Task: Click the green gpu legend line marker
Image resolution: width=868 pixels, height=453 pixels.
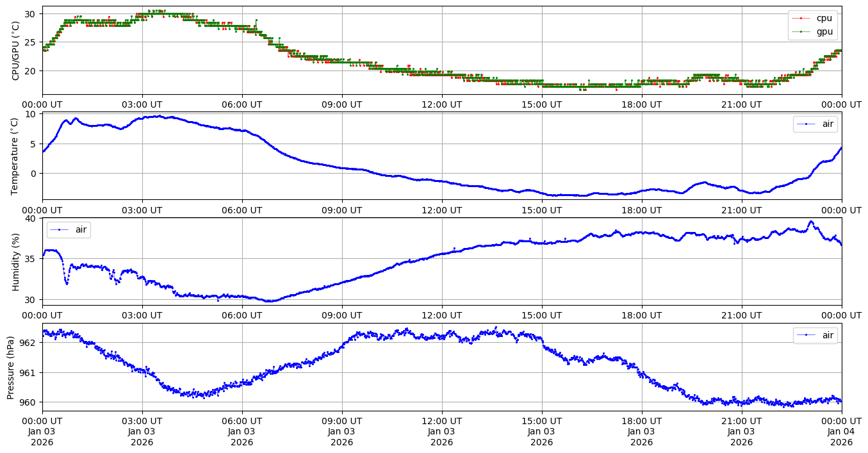Action: click(x=800, y=31)
